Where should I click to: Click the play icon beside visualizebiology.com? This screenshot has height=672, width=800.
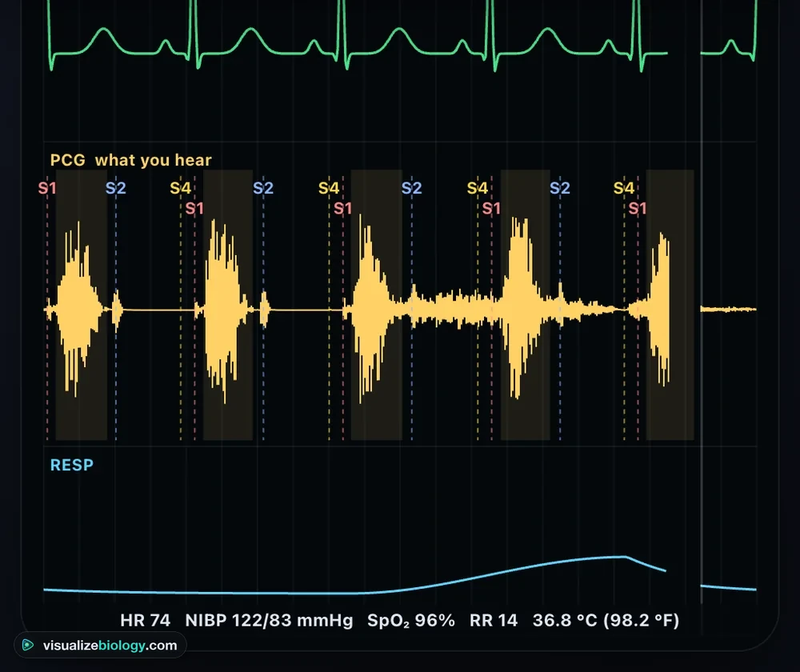click(27, 645)
